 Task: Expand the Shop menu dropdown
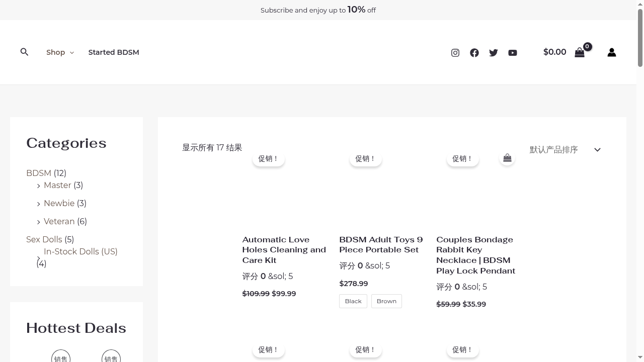click(x=60, y=52)
